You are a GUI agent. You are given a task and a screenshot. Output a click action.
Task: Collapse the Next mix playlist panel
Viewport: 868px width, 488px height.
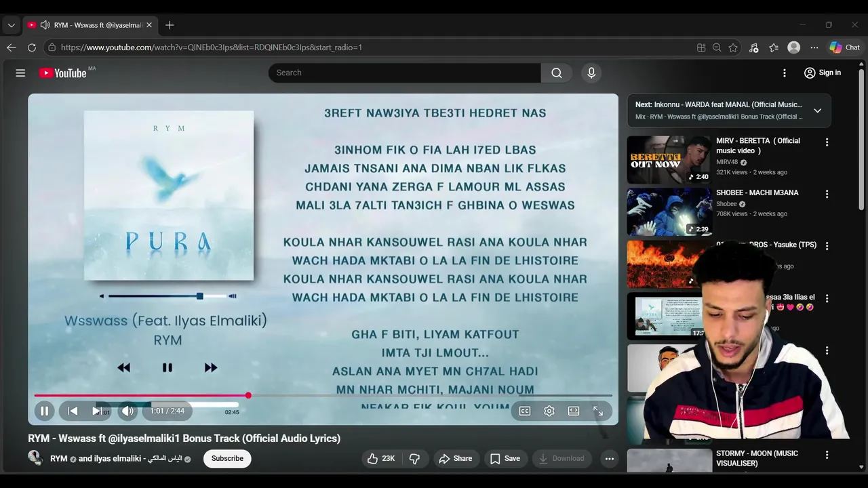817,110
